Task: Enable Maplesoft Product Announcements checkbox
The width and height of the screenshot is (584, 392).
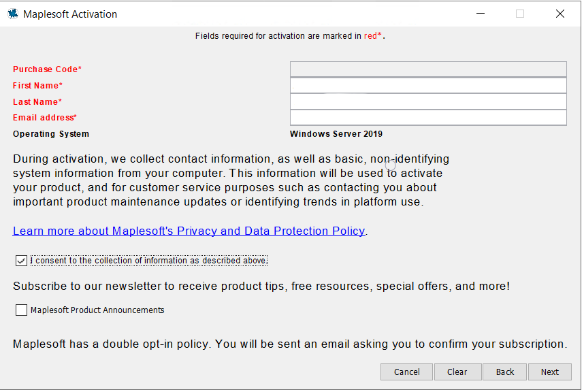Action: tap(21, 310)
